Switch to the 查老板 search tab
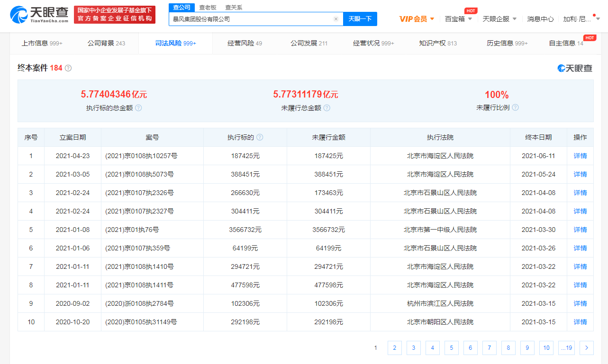This screenshot has height=364, width=608. [x=208, y=8]
